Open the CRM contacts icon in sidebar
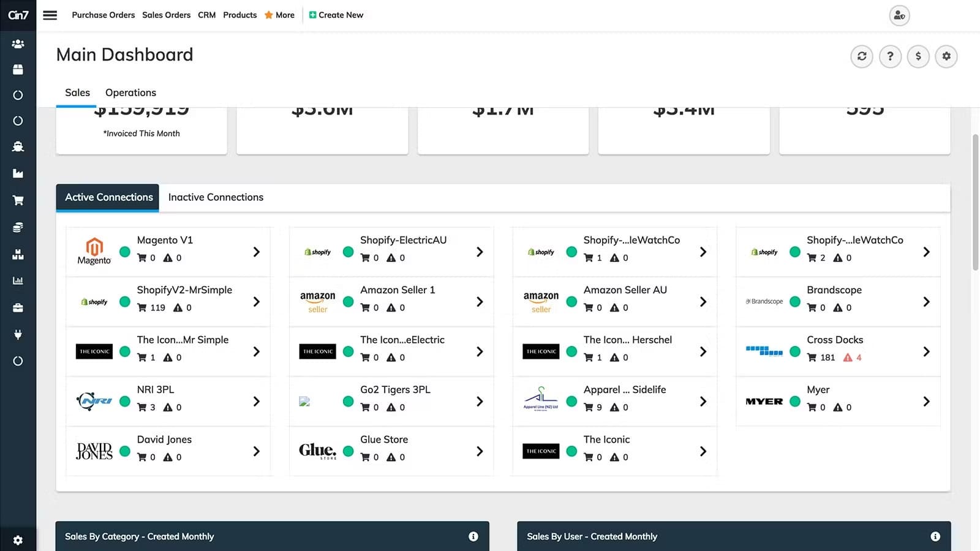Screen dimensions: 980x551 (x=18, y=43)
